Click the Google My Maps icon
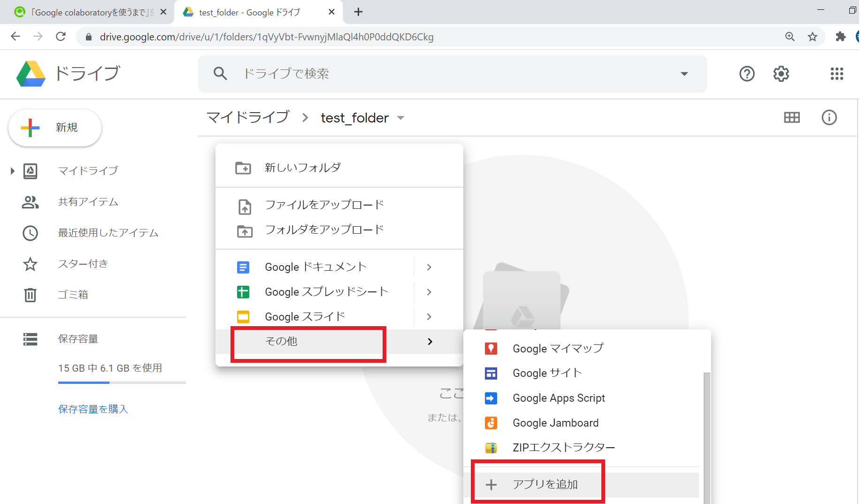 491,349
